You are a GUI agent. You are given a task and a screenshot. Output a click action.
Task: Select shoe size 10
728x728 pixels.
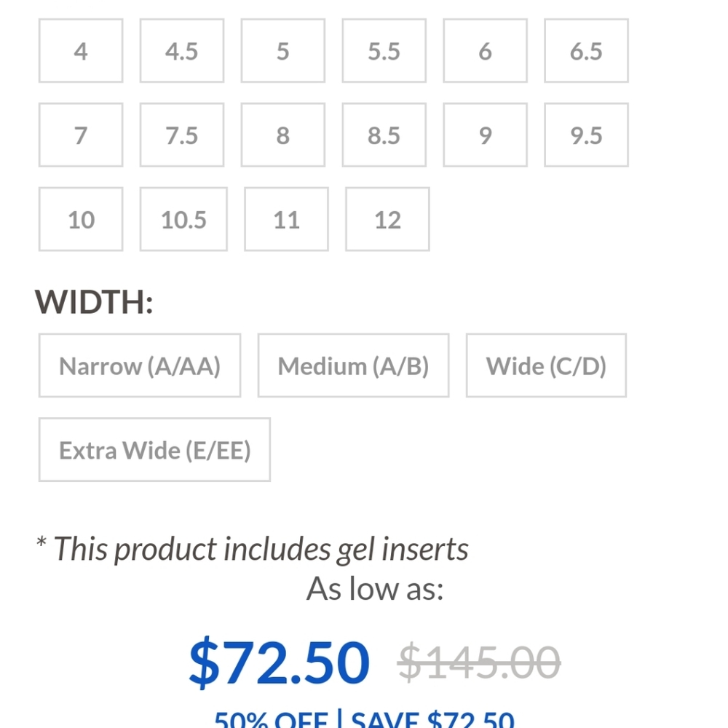81,219
